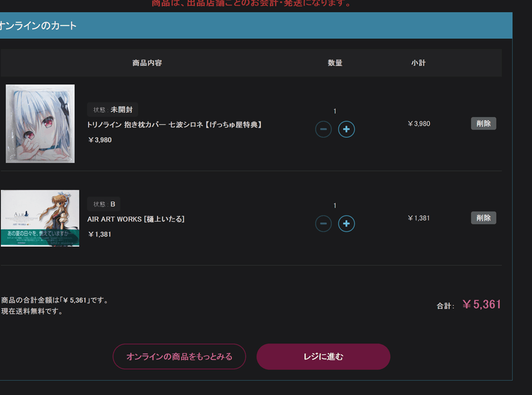This screenshot has width=532, height=395.
Task: Proceed to checkout with レジに進む
Action: click(323, 357)
